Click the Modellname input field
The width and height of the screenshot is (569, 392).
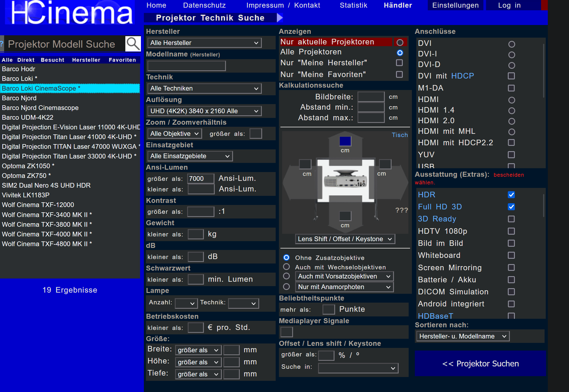point(187,66)
